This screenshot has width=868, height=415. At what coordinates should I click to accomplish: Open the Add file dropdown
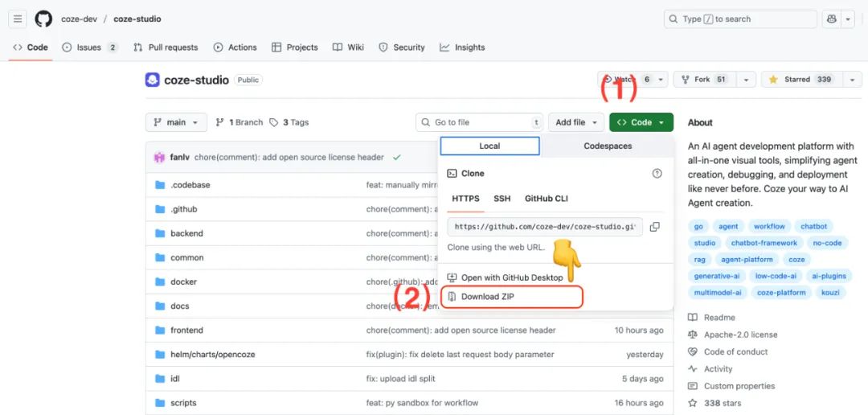click(x=576, y=122)
